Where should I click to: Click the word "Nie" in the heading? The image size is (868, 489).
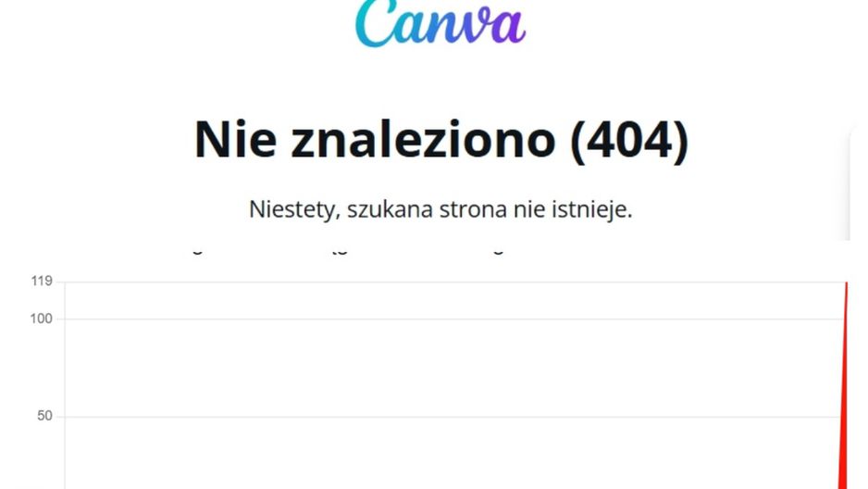235,140
